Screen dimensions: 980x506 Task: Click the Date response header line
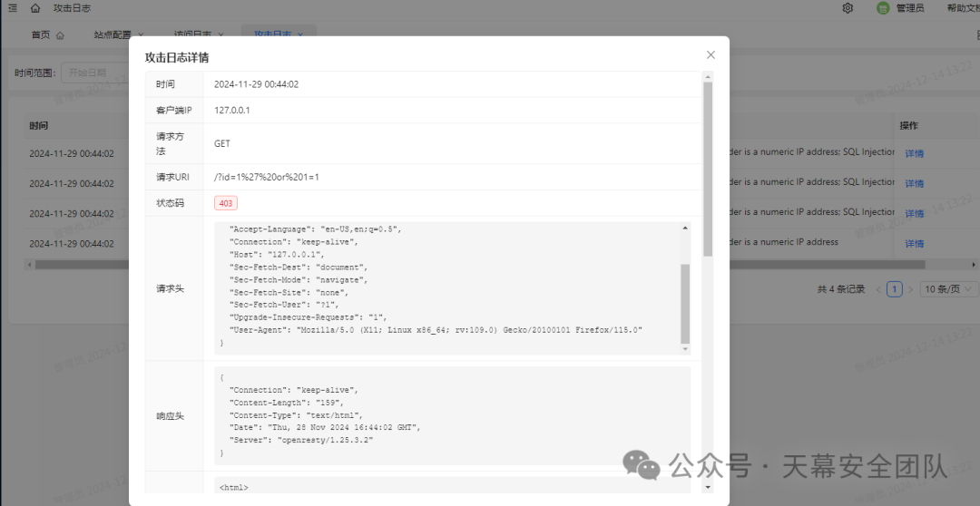pyautogui.click(x=324, y=427)
